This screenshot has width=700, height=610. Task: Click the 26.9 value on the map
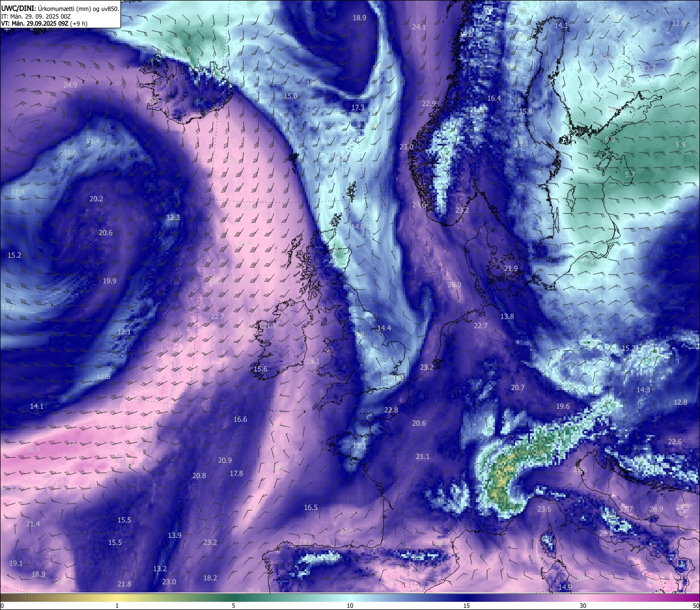(x=656, y=509)
